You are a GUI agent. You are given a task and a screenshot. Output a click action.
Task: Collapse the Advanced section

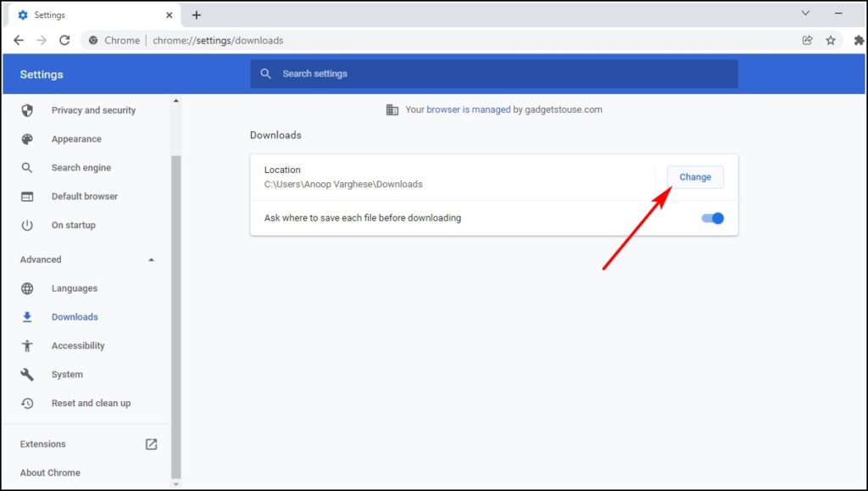[x=151, y=259]
